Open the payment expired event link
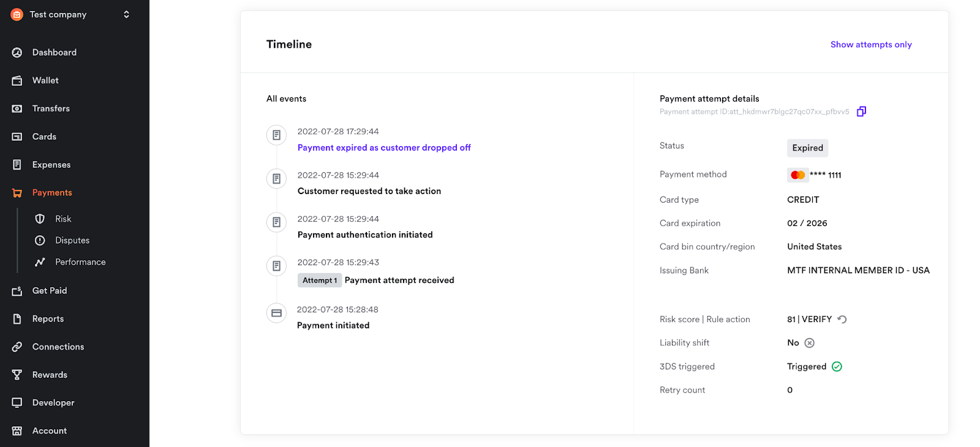 tap(384, 148)
